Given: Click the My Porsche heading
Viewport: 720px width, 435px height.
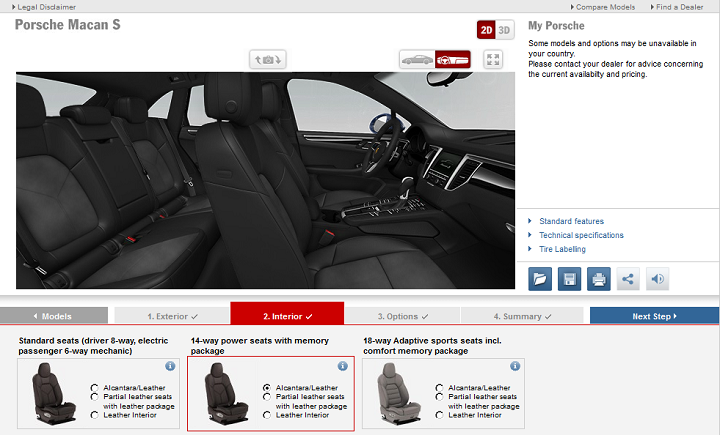Looking at the screenshot, I should coord(556,26).
